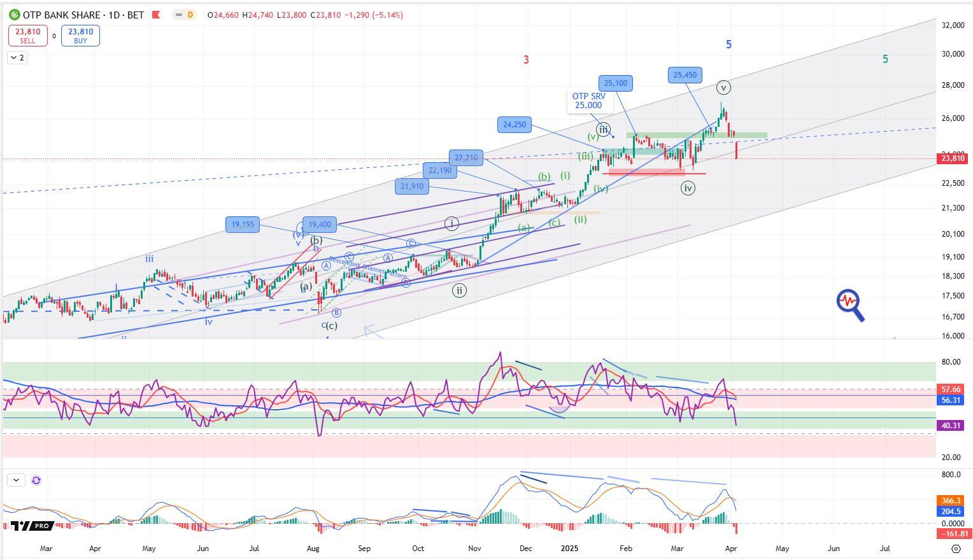Click the TradingView PRO logo
This screenshot has width=973, height=560.
(x=31, y=526)
